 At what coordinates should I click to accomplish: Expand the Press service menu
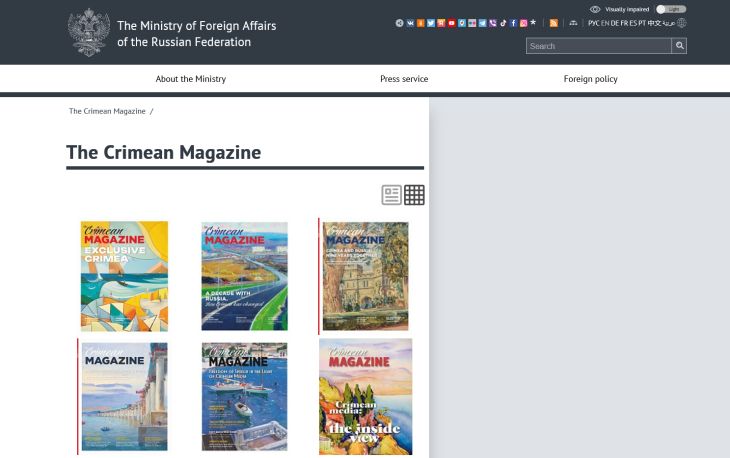(404, 78)
